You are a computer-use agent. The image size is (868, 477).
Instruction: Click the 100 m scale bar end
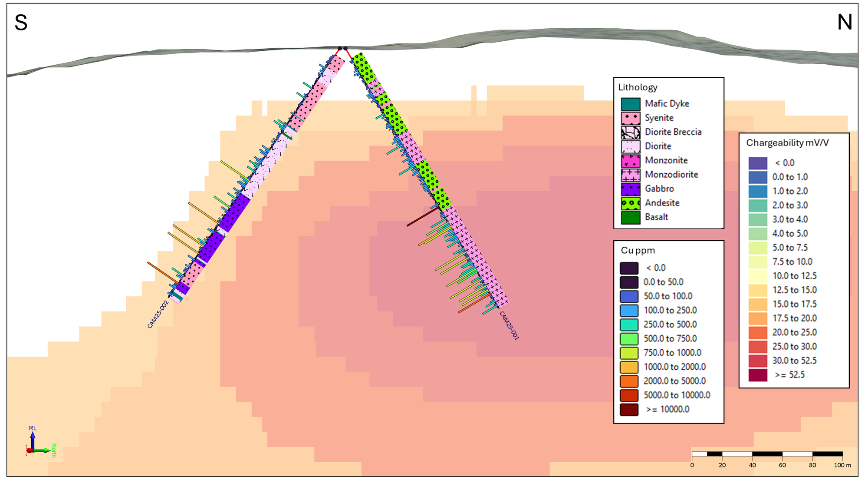tap(842, 454)
